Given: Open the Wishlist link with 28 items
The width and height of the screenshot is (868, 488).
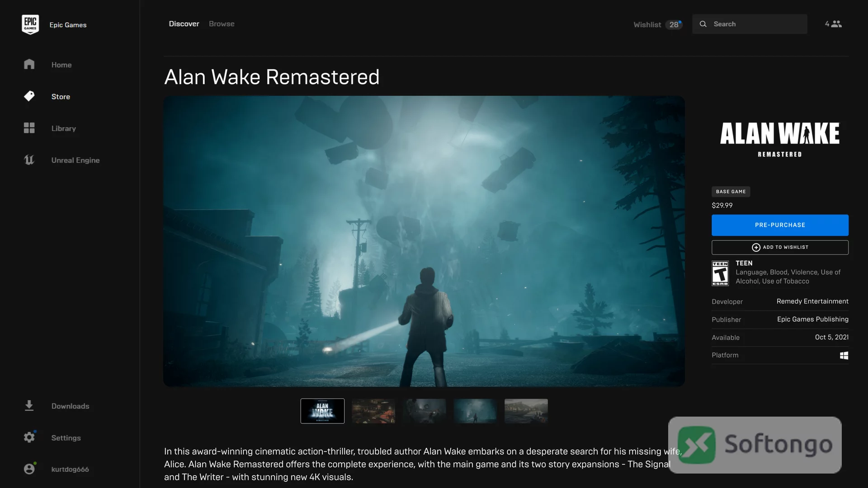Looking at the screenshot, I should coord(658,24).
